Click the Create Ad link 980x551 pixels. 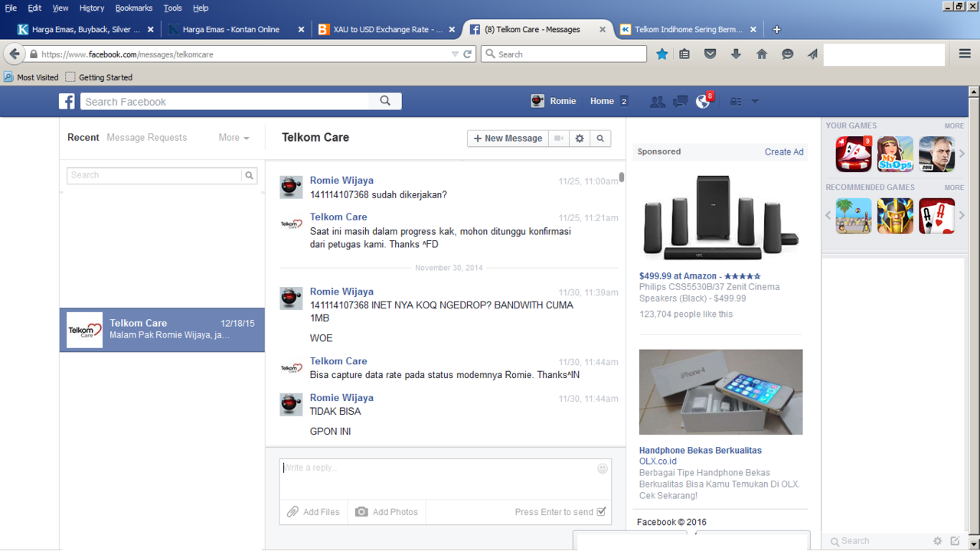point(784,152)
